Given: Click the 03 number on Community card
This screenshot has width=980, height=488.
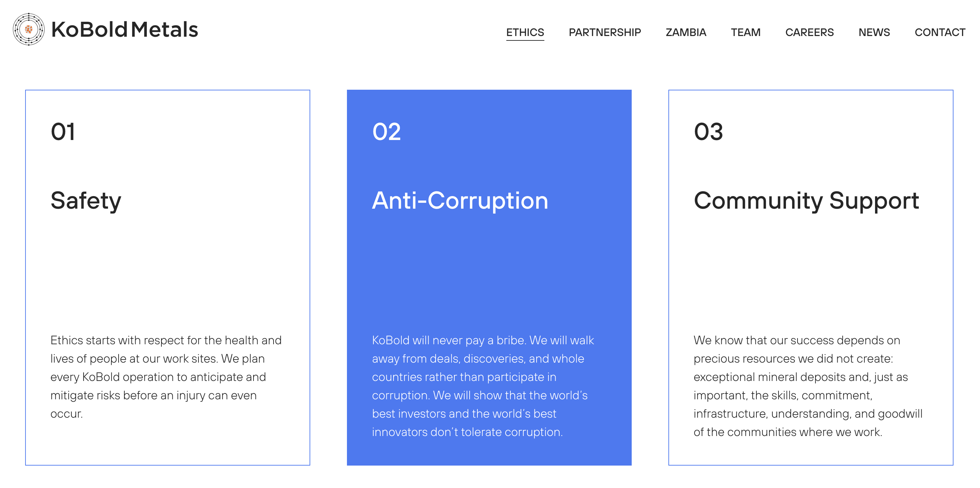Looking at the screenshot, I should tap(708, 132).
